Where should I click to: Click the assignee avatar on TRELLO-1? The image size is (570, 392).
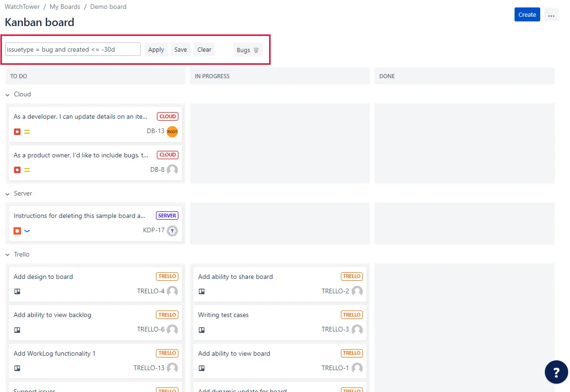[357, 368]
